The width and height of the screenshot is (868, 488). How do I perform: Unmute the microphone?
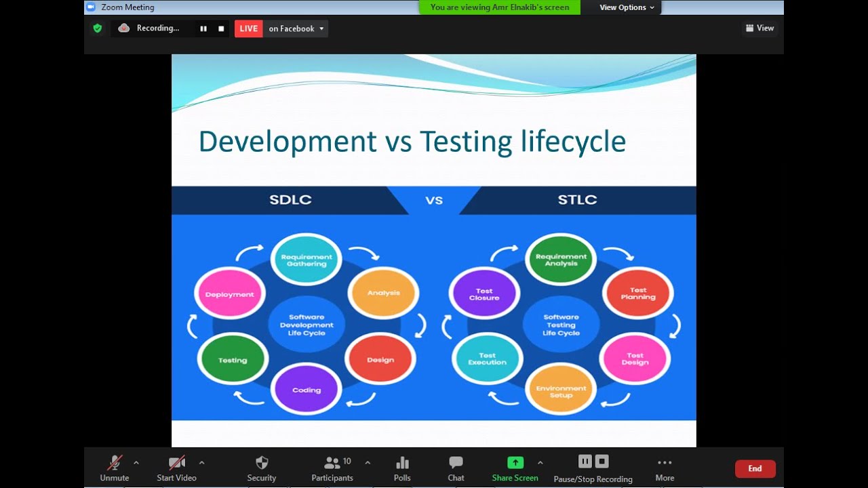(x=115, y=468)
